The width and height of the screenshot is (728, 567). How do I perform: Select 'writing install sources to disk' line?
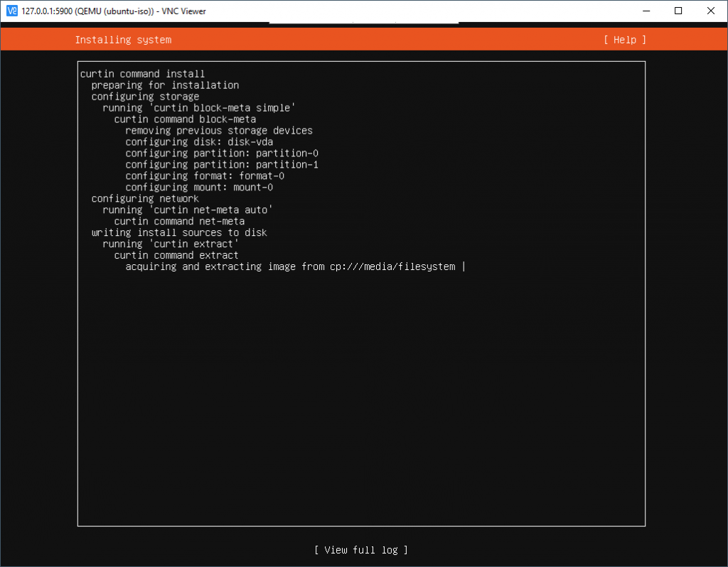[178, 233]
